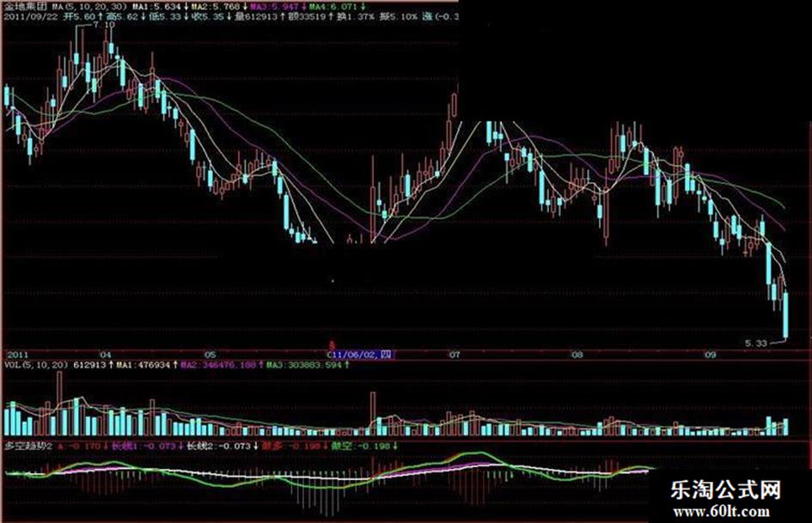Select the 08 month marker on time axis
Viewport: 812px width, 523px height.
pos(577,355)
